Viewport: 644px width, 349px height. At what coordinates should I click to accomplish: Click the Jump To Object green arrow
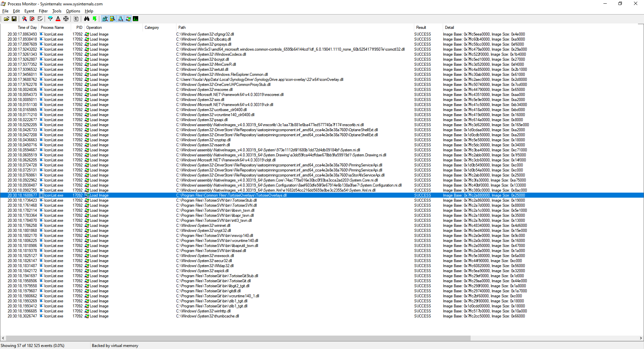pyautogui.click(x=95, y=19)
